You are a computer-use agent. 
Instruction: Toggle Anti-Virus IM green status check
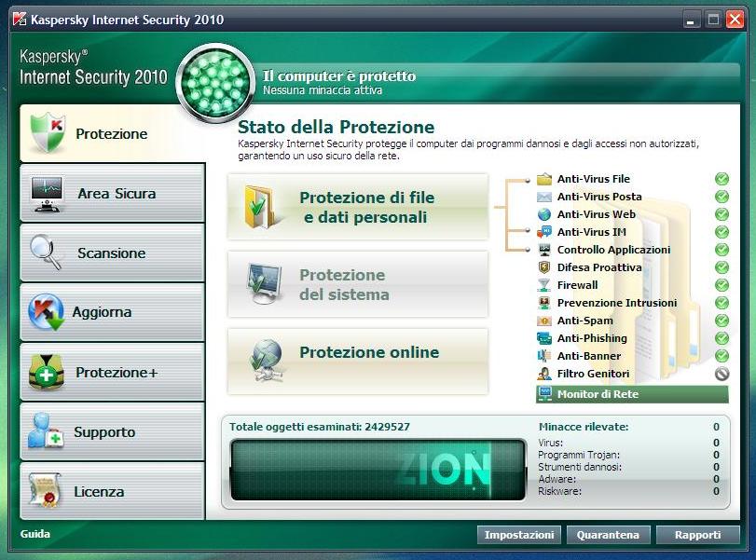click(722, 232)
